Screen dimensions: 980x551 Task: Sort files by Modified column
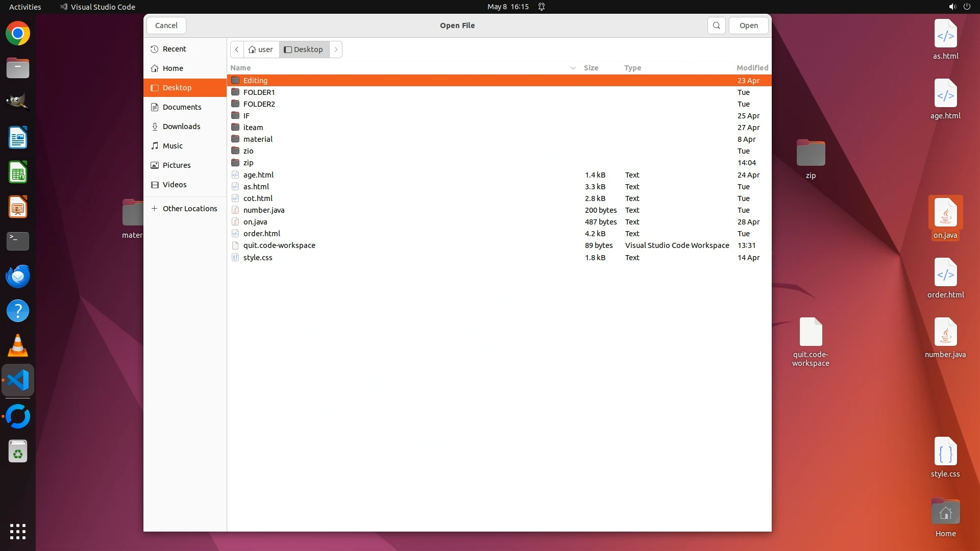[752, 68]
